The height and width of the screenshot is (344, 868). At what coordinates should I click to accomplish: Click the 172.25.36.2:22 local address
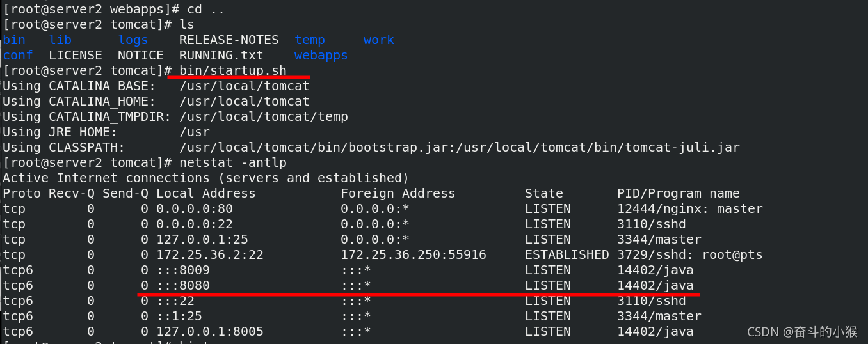[x=210, y=254]
